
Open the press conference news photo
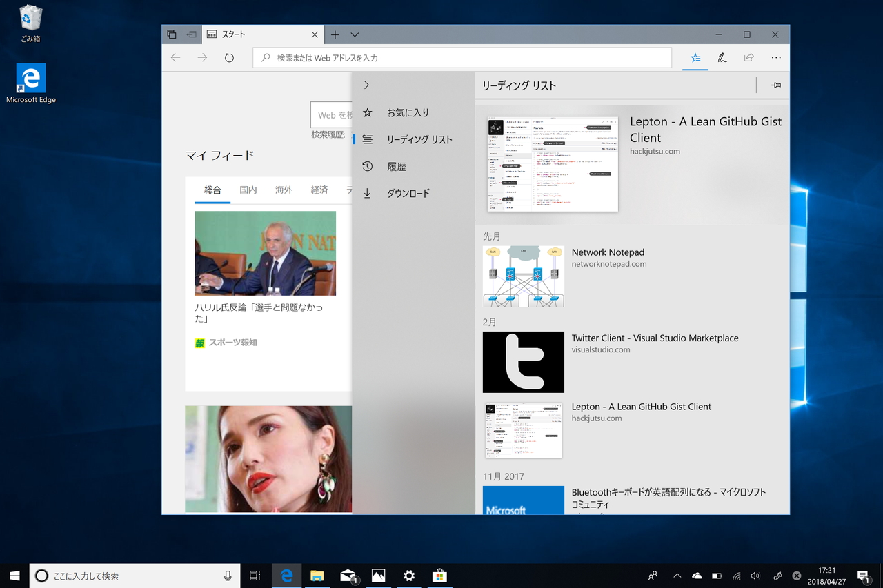tap(266, 253)
